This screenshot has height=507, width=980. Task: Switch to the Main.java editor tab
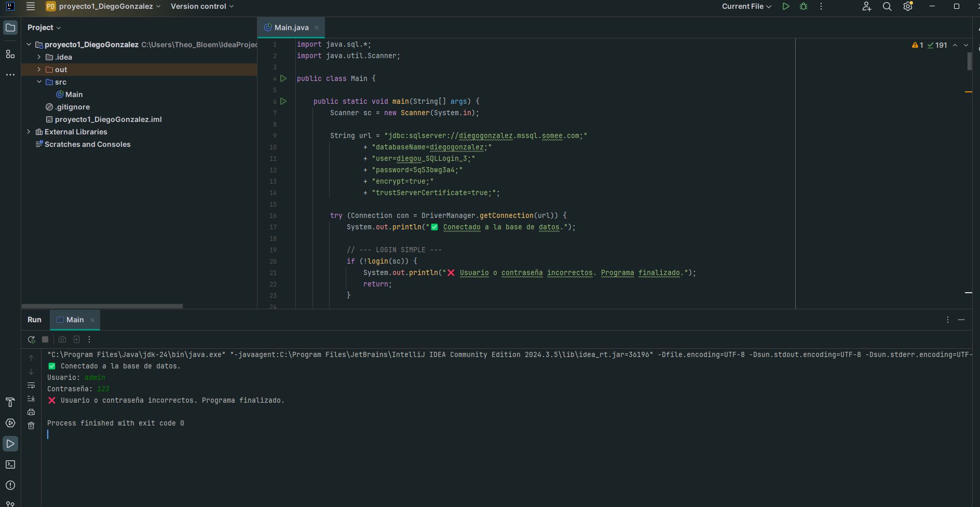pos(291,28)
